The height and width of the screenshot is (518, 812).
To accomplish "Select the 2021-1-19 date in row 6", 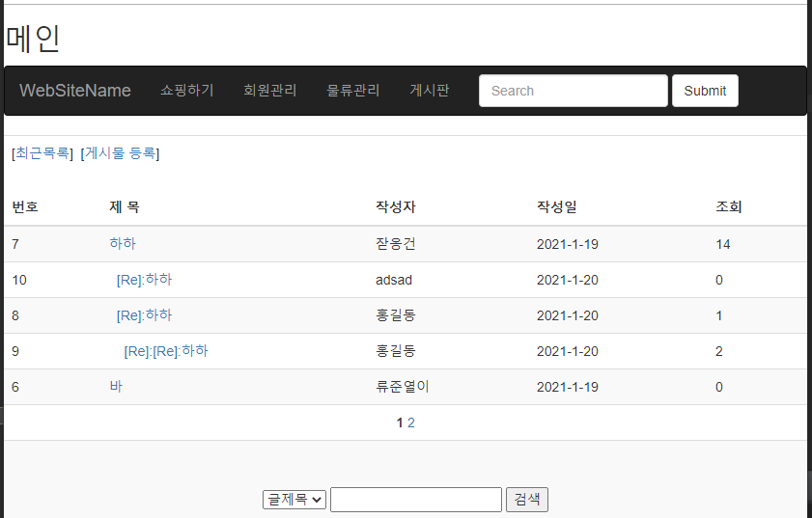I will 568,387.
